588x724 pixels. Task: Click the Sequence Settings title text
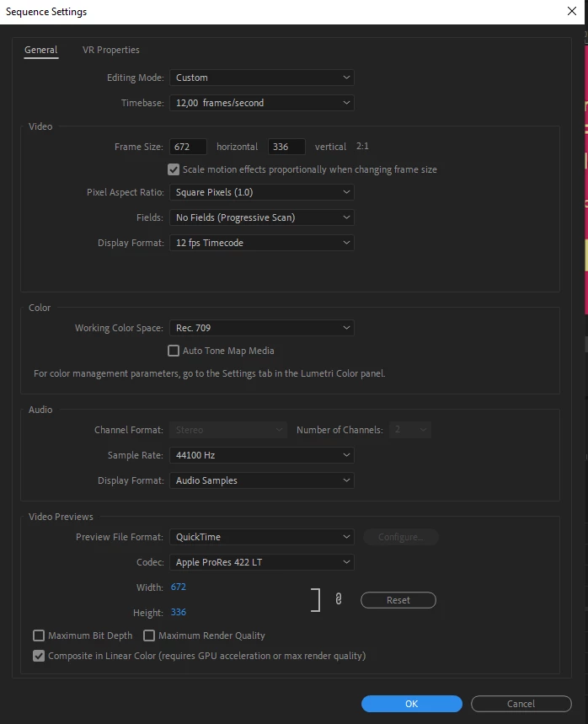[46, 12]
